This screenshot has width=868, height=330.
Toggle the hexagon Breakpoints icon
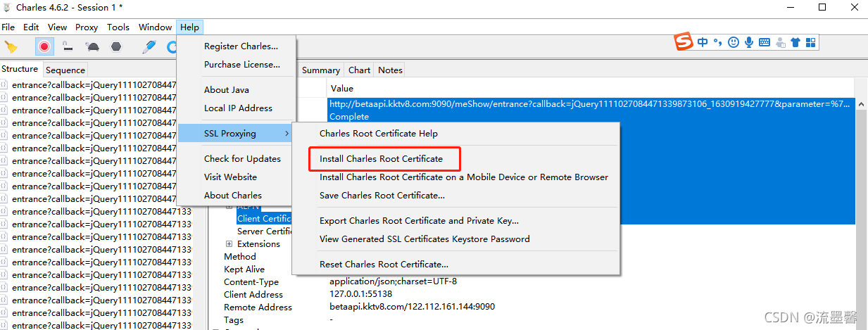pos(116,47)
